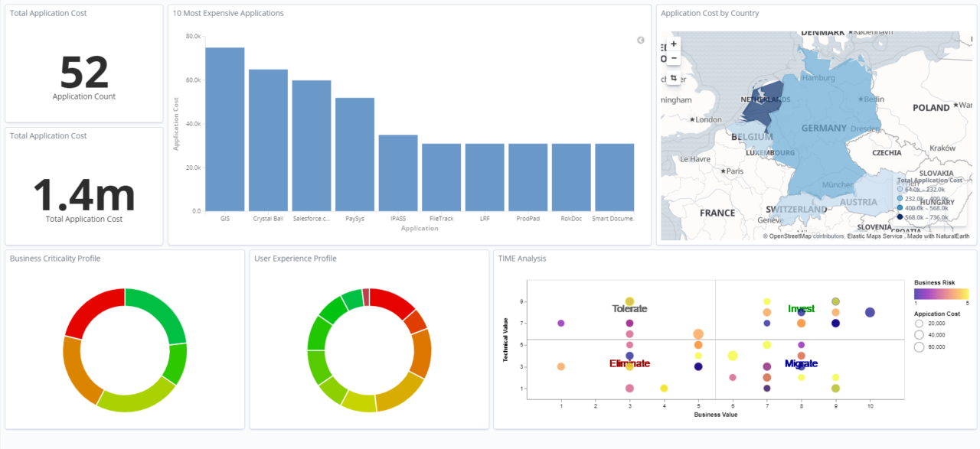
Task: Click the RokDoc bar
Action: click(x=571, y=177)
